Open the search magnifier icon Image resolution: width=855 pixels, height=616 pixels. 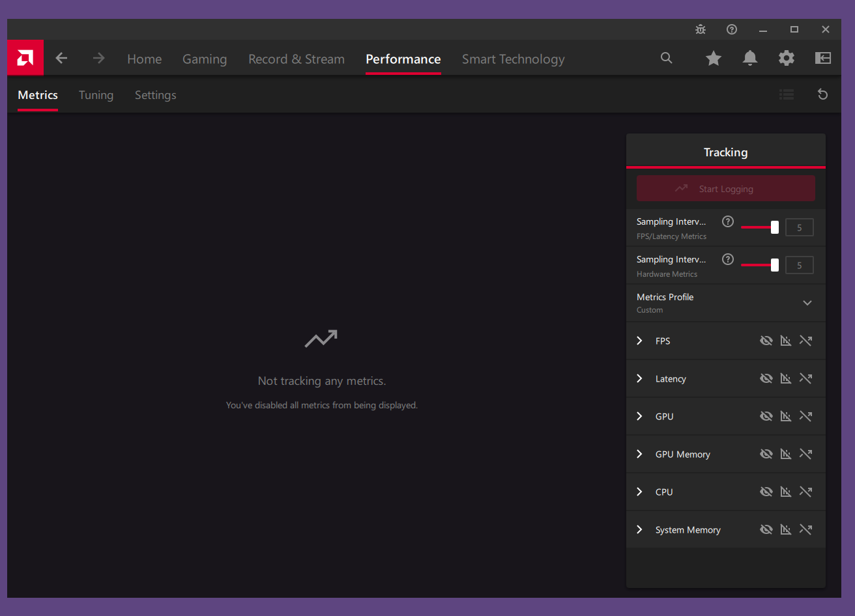click(x=666, y=58)
